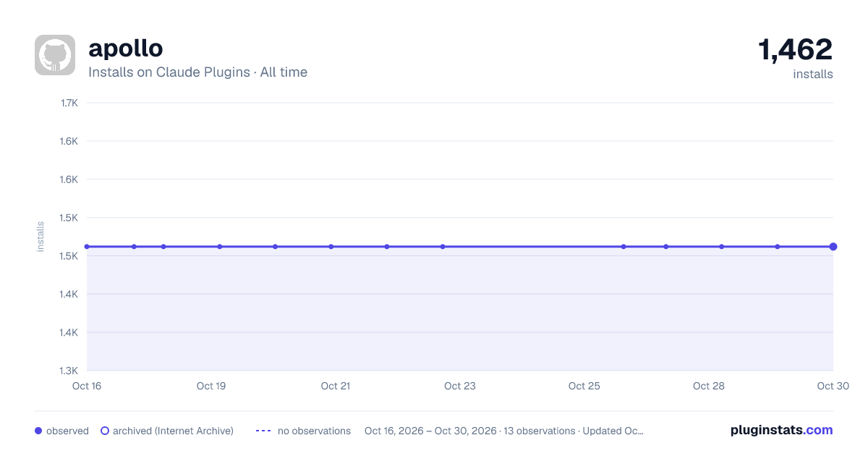The image size is (868, 456).
Task: Click the observed legend text
Action: pyautogui.click(x=67, y=431)
